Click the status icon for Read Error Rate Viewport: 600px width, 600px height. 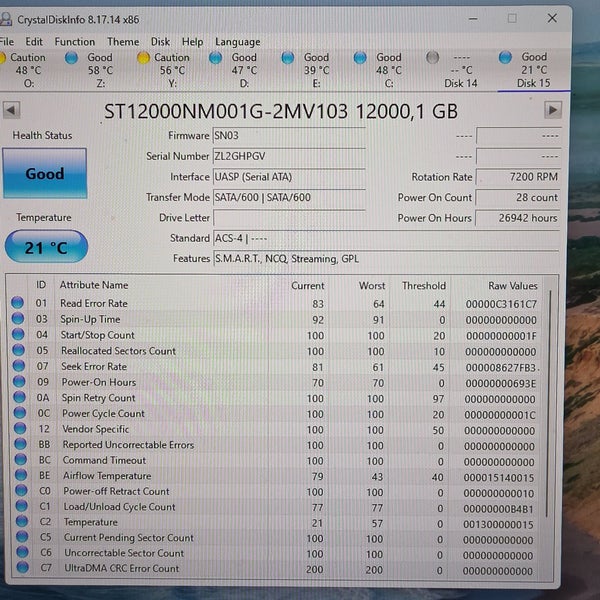pos(17,303)
